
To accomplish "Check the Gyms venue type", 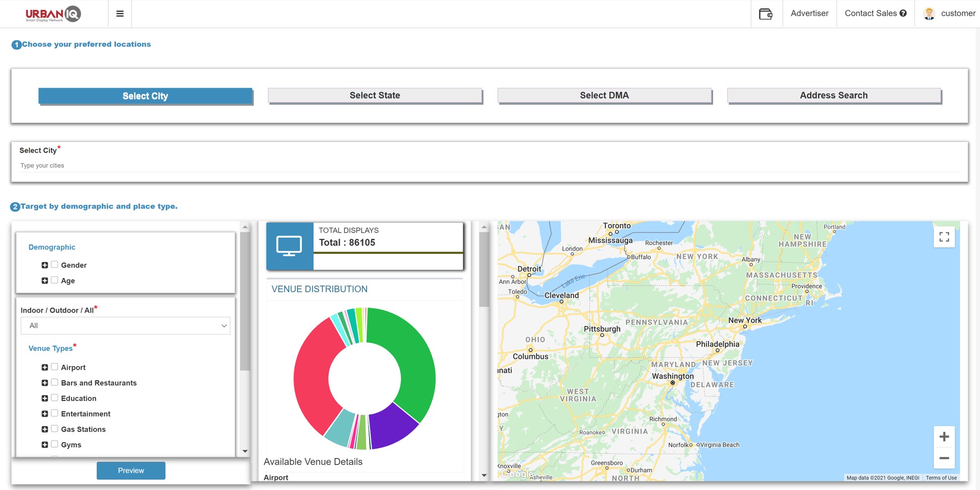I will (54, 444).
